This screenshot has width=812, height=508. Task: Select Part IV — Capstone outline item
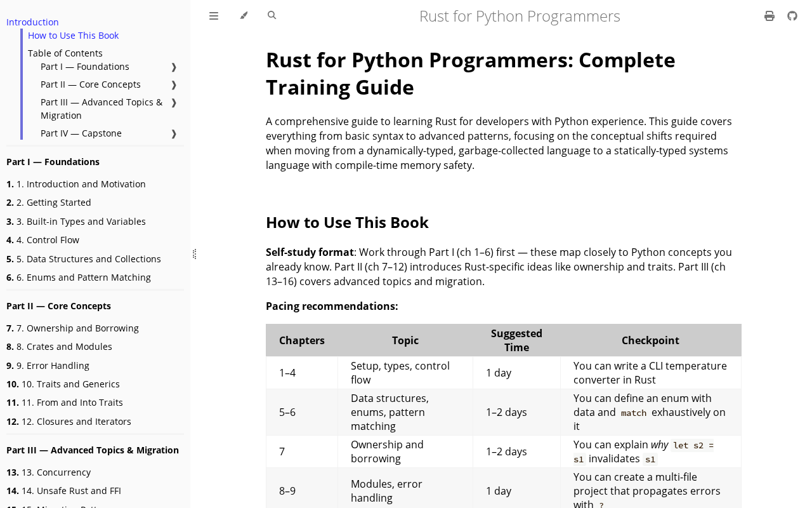pos(81,133)
